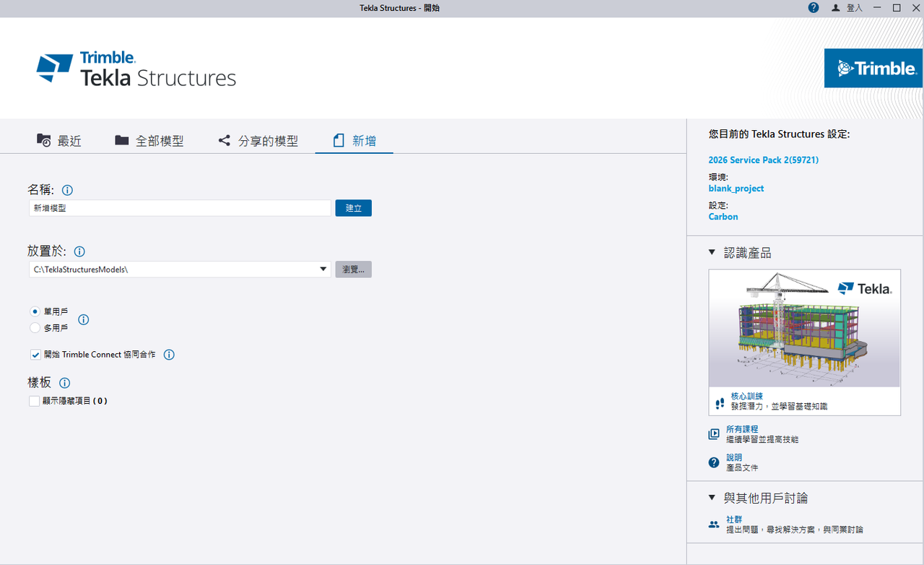The width and height of the screenshot is (924, 565).
Task: Open the help question mark in title bar
Action: (x=814, y=8)
